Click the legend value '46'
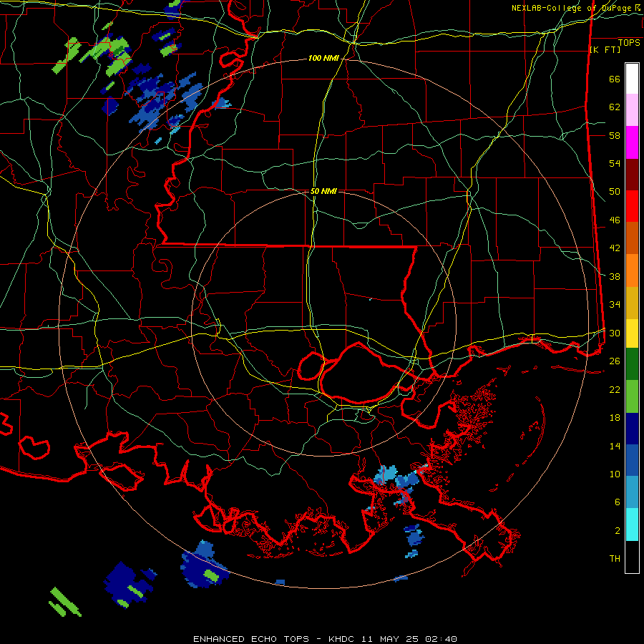644x644 pixels. 615,220
